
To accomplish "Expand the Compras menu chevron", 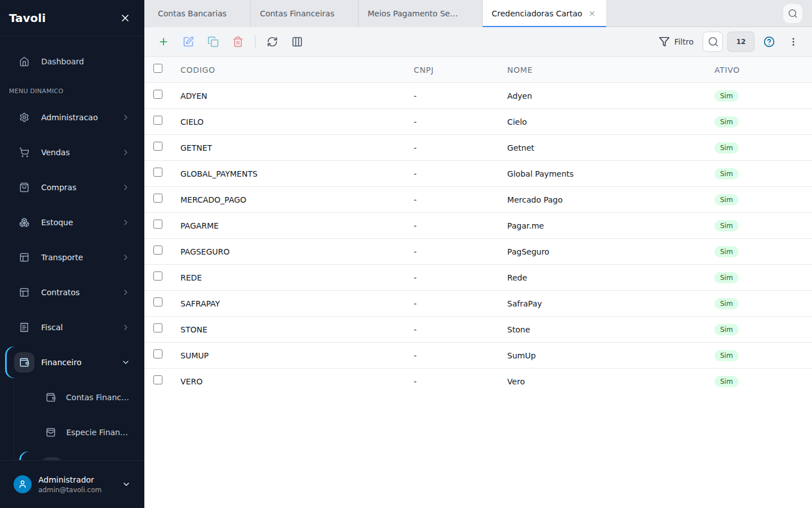I will (x=126, y=187).
